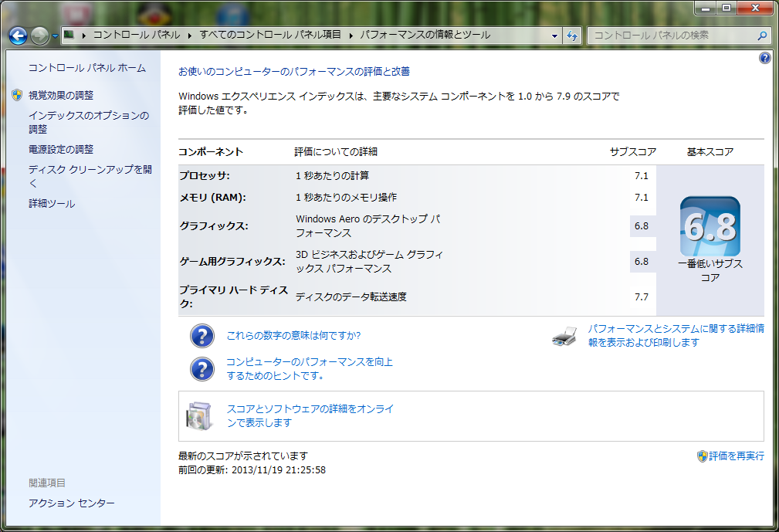
Task: Open 詳細ツール link
Action: [52, 203]
